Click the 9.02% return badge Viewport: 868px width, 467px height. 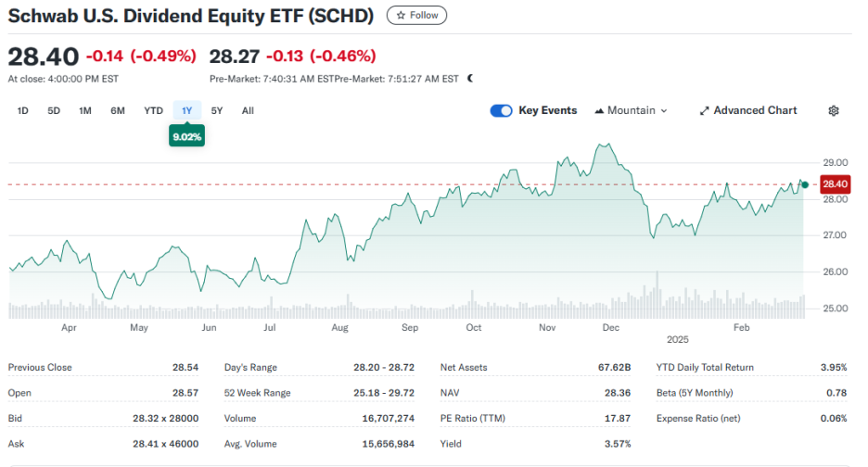pos(187,136)
